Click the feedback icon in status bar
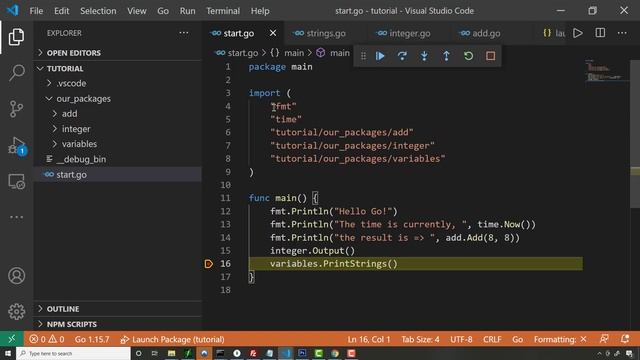 point(604,339)
